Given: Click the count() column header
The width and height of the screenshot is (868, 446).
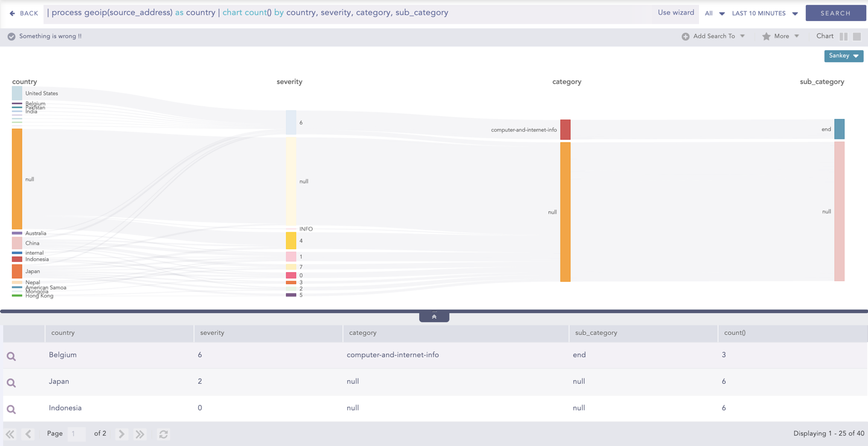Looking at the screenshot, I should click(734, 333).
